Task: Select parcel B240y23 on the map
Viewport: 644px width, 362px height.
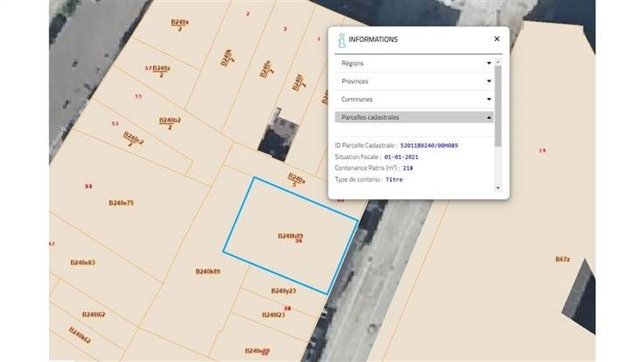Action: click(283, 290)
